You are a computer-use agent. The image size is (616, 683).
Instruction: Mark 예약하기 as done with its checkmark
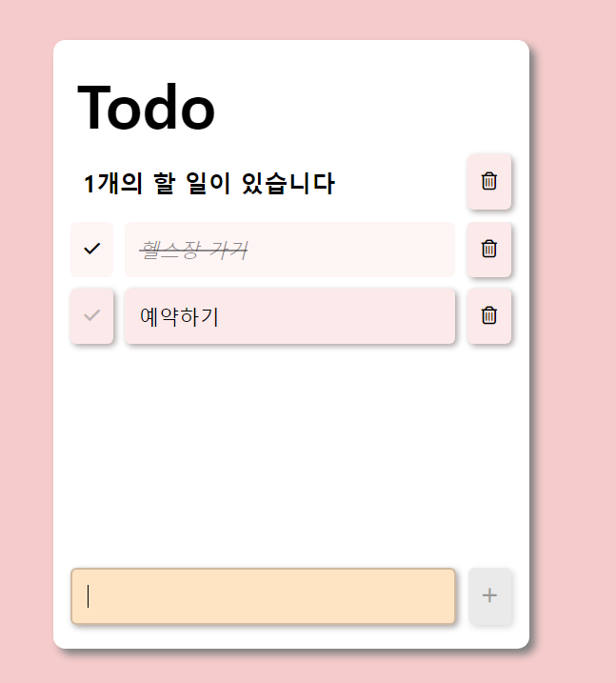91,316
